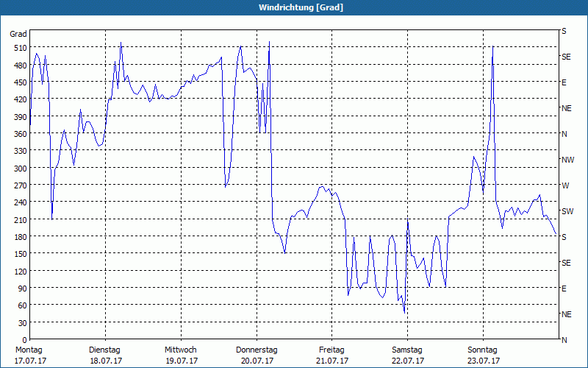Select the 'SE' compass label level with 120
This screenshot has height=368, width=588.
[566, 263]
